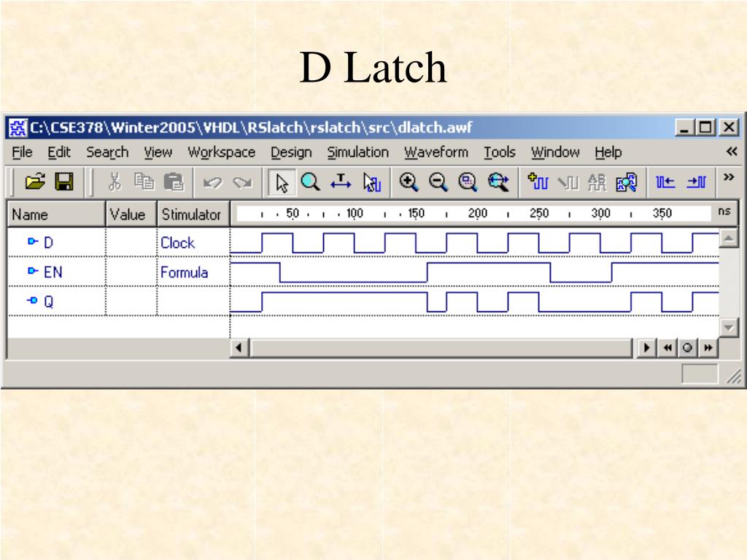Select the Measurement mode tool icon
Viewport: 747px width, 560px height.
341,182
